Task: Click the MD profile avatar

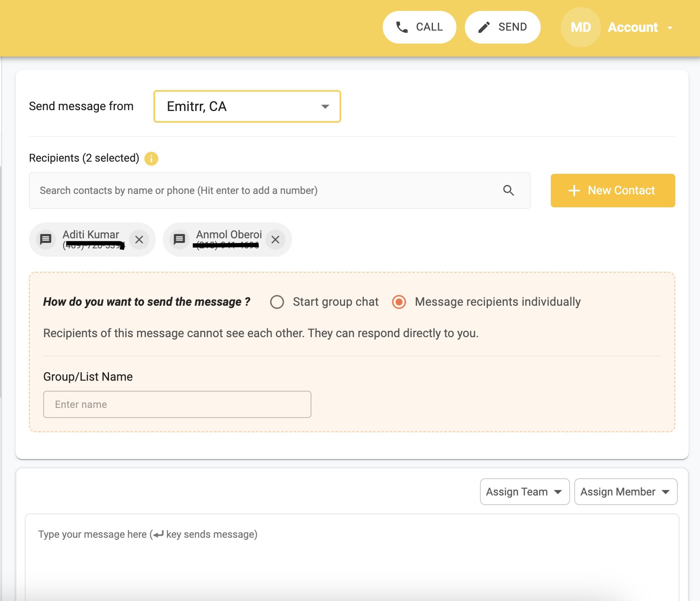Action: point(581,27)
